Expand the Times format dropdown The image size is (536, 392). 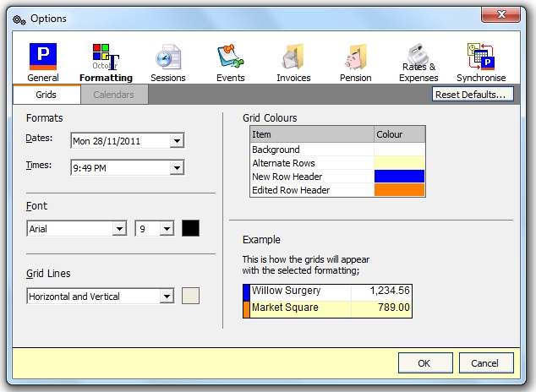tap(177, 167)
